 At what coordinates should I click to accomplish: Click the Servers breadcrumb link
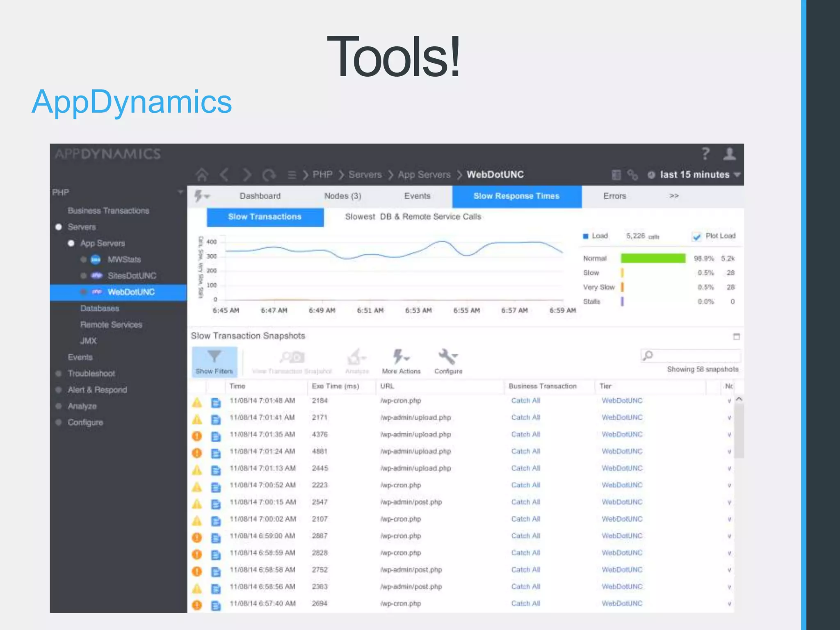365,175
